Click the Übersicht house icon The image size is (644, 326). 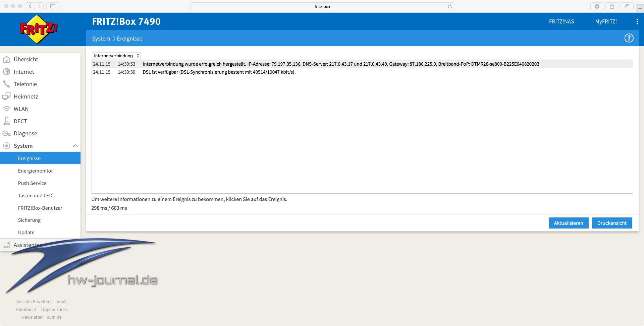[x=6, y=59]
